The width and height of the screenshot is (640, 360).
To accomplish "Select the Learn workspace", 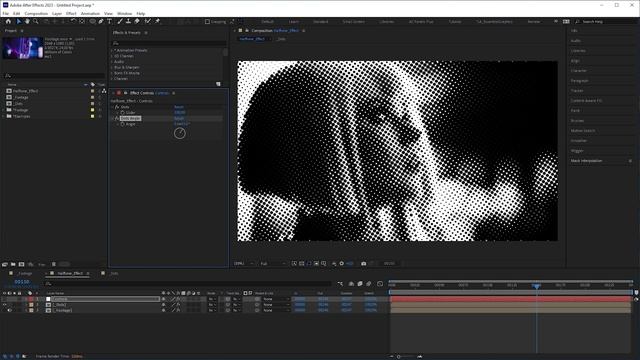I will pos(293,22).
